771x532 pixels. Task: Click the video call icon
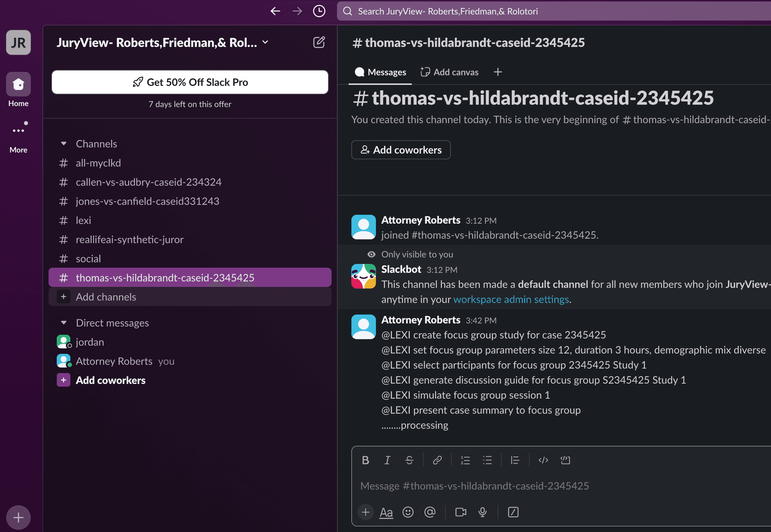461,512
